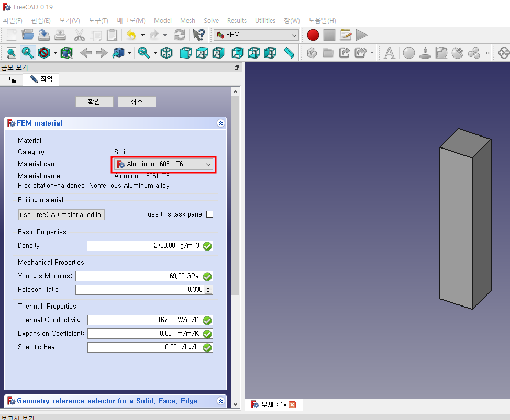The height and width of the screenshot is (420, 510).
Task: Open link navigation dropdown arrow
Action: pyautogui.click(x=129, y=53)
